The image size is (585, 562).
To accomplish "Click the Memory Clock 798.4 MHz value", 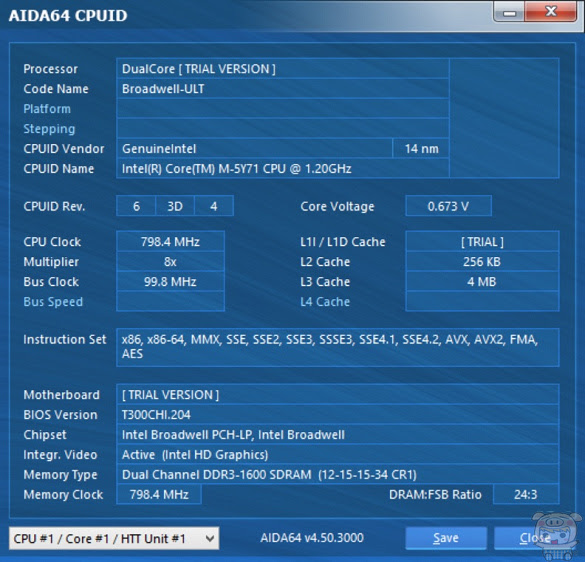I will pyautogui.click(x=159, y=494).
